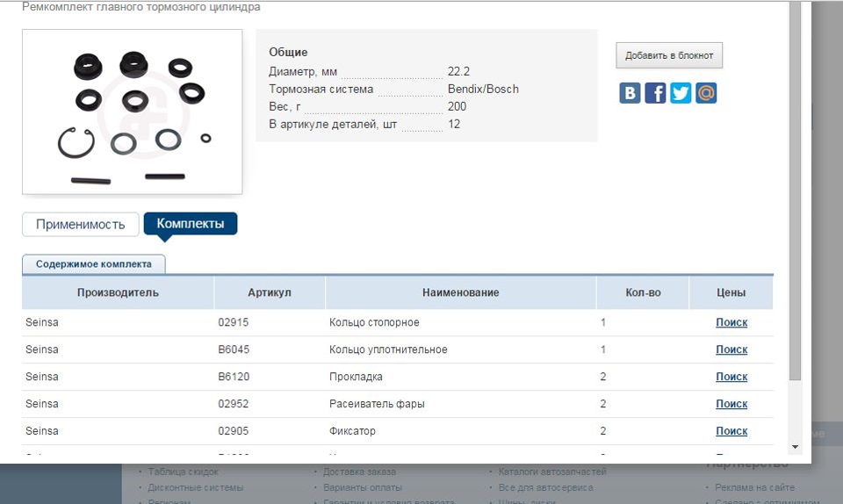
Task: Switch to Содержимое комплекта tab
Action: 94,263
